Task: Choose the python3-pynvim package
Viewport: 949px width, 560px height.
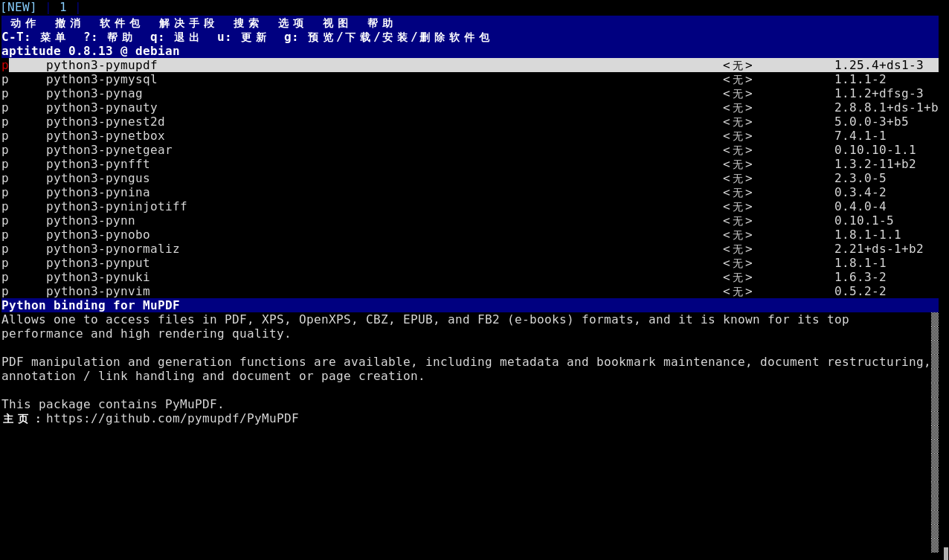Action: (x=97, y=292)
